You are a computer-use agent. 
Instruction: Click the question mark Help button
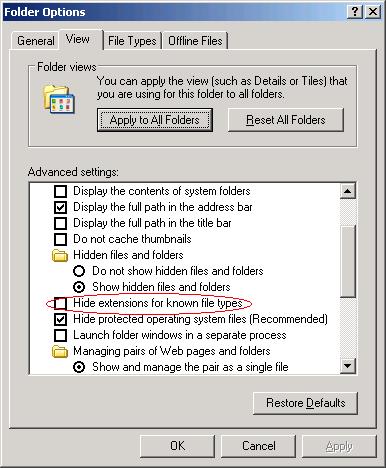(355, 12)
